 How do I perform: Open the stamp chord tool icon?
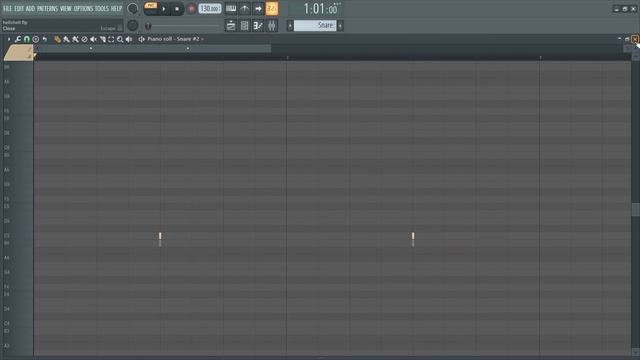pyautogui.click(x=36, y=39)
